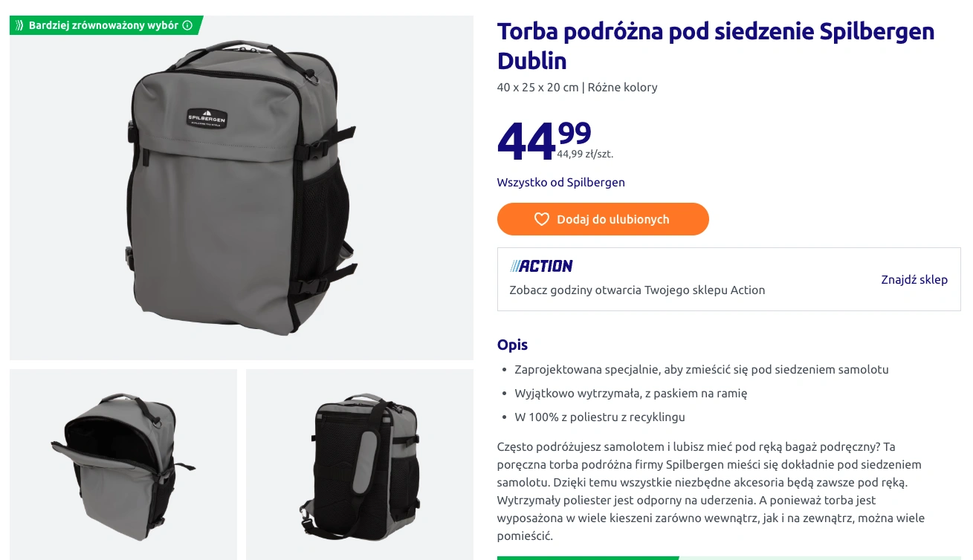Click the heart icon in favorites button
This screenshot has height=560, width=973.
point(542,219)
